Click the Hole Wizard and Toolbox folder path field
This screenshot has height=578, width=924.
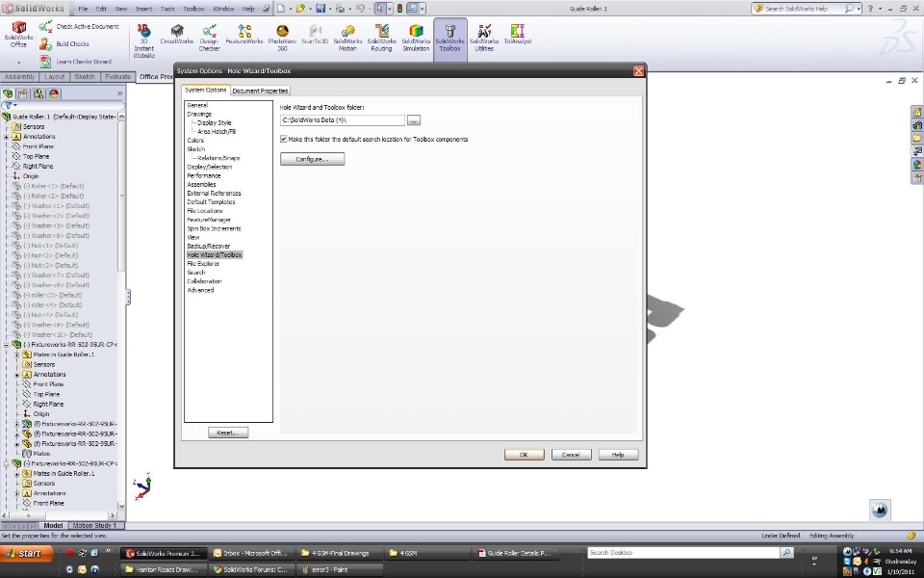(x=343, y=120)
